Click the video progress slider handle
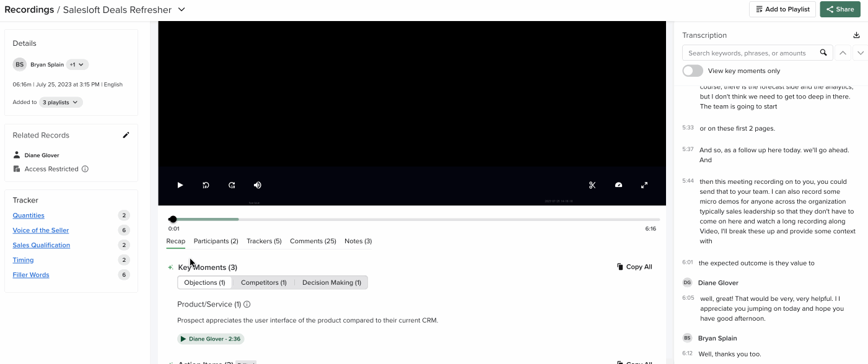The height and width of the screenshot is (364, 868). click(x=173, y=219)
